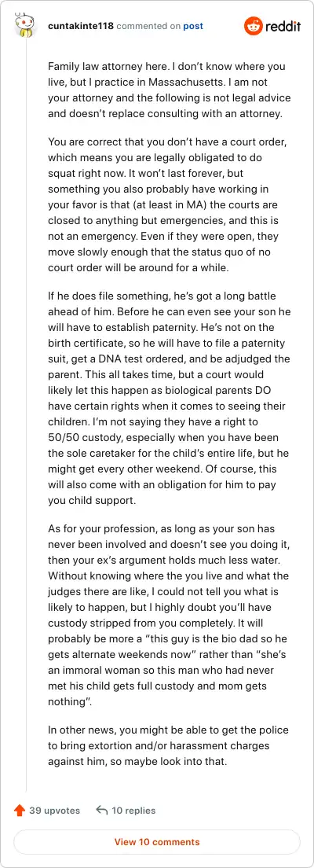Click the orange upvote arrow icon

20,811
